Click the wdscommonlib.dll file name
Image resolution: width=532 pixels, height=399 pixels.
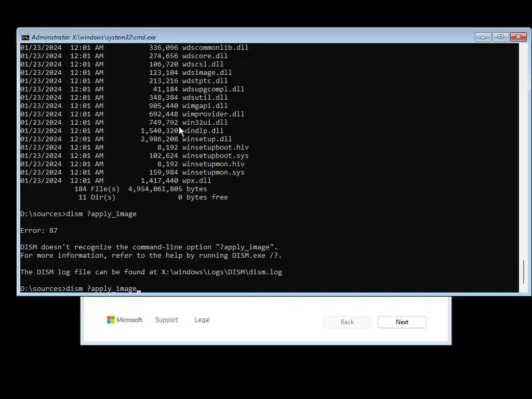215,47
